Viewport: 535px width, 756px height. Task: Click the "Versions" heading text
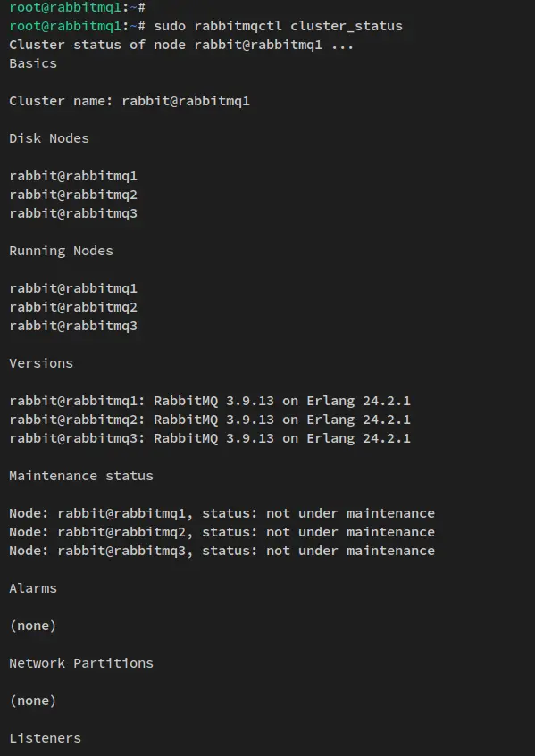coord(41,363)
